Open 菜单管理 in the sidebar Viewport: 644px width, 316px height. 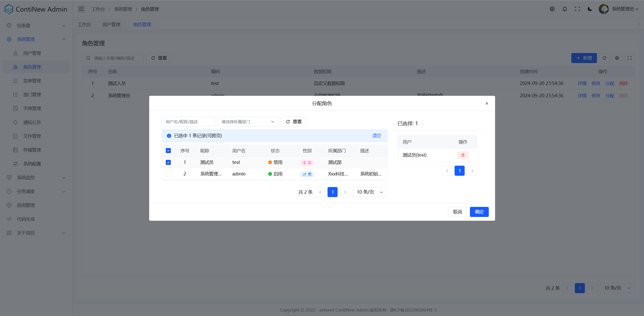click(32, 81)
